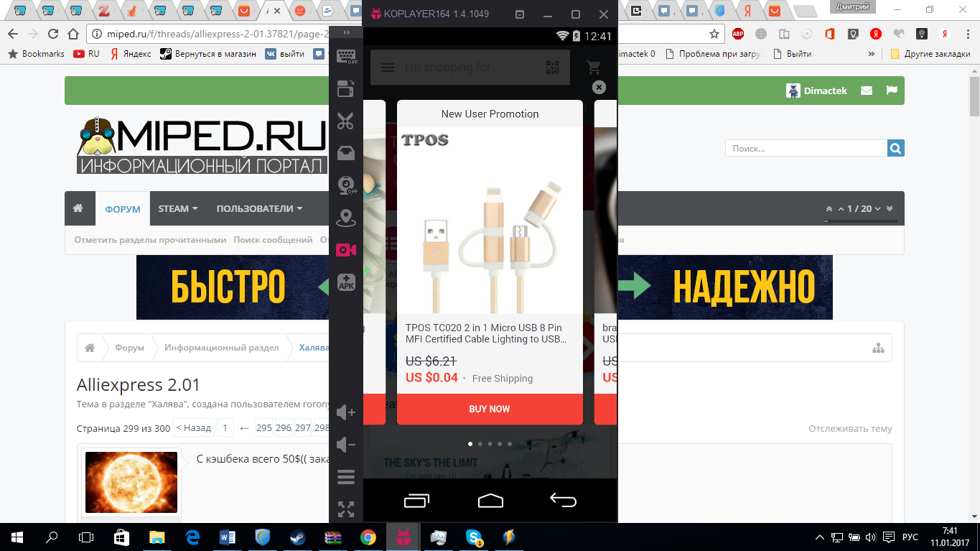Increase volume in KOPlayer sidebar
Image resolution: width=980 pixels, height=551 pixels.
point(346,412)
